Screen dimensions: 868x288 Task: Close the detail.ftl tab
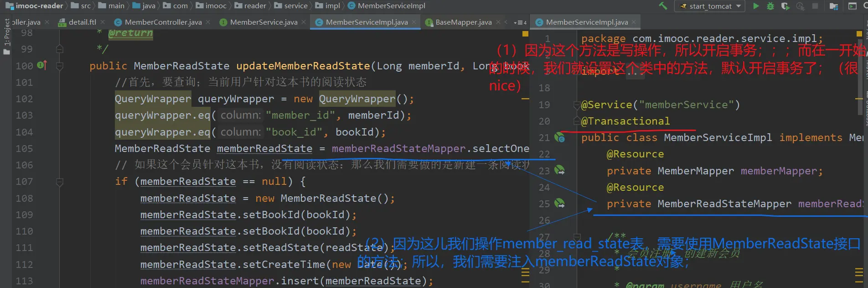(103, 22)
